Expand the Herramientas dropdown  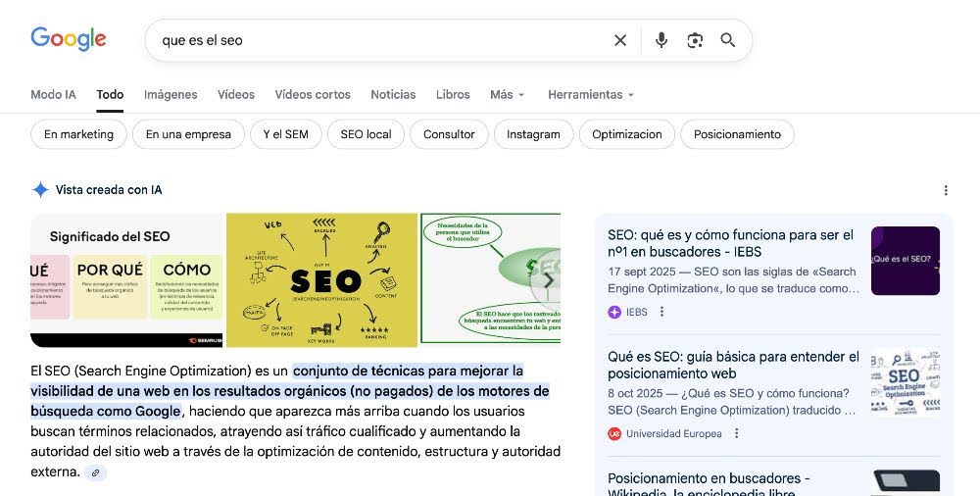[x=591, y=94]
